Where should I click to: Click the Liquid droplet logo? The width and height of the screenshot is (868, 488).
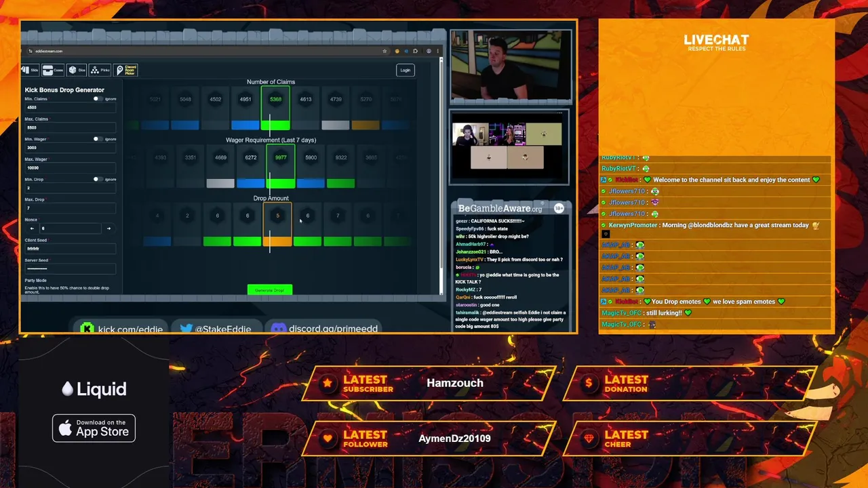coord(66,389)
